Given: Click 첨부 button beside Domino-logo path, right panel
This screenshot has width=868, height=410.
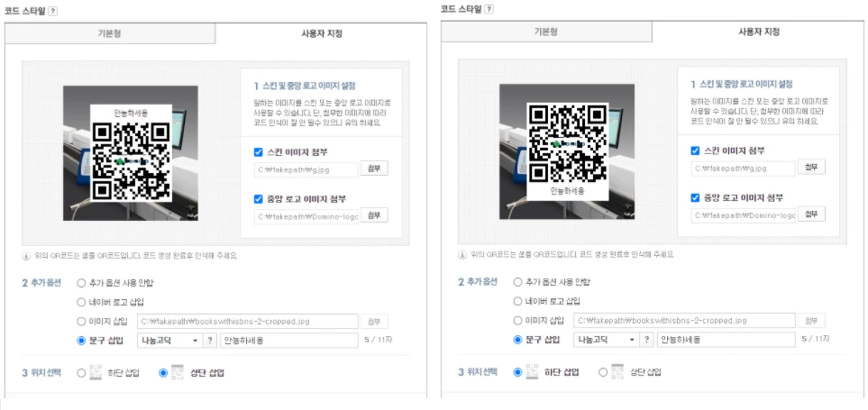Looking at the screenshot, I should click(x=811, y=214).
